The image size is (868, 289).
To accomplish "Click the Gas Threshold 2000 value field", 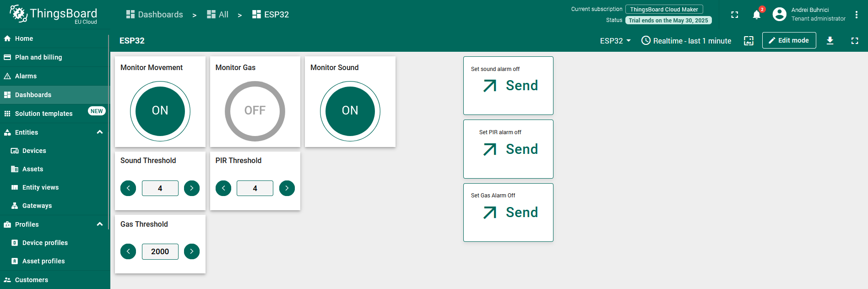I will 160,251.
